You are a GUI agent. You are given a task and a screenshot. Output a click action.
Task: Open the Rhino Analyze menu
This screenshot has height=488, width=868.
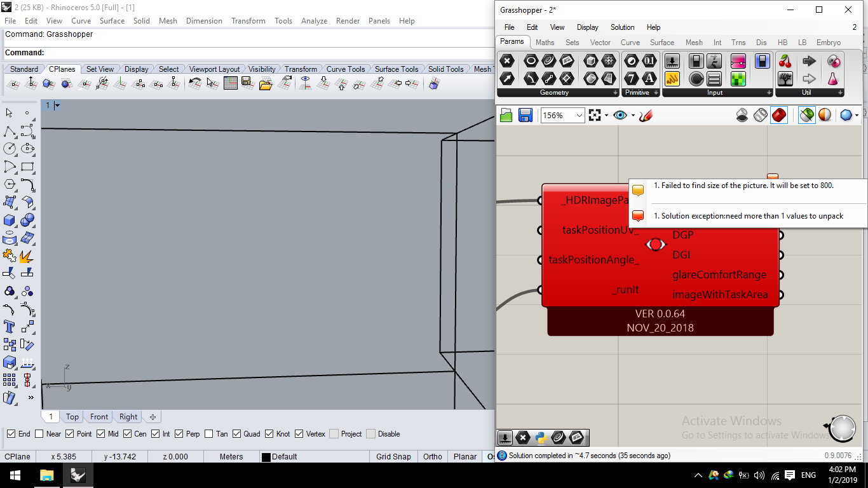tap(314, 21)
